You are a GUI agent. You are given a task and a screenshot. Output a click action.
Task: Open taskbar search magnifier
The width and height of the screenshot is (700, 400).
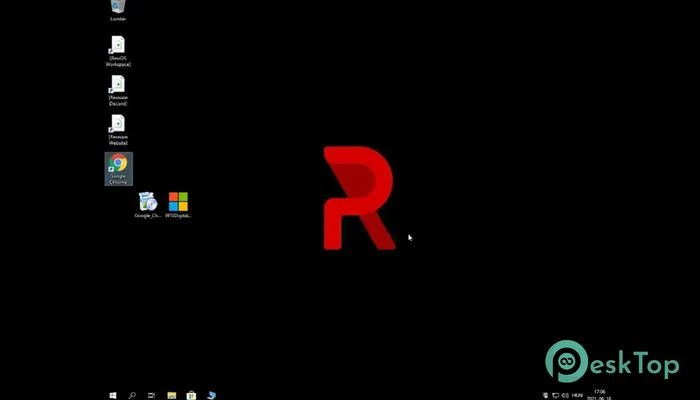pos(132,395)
